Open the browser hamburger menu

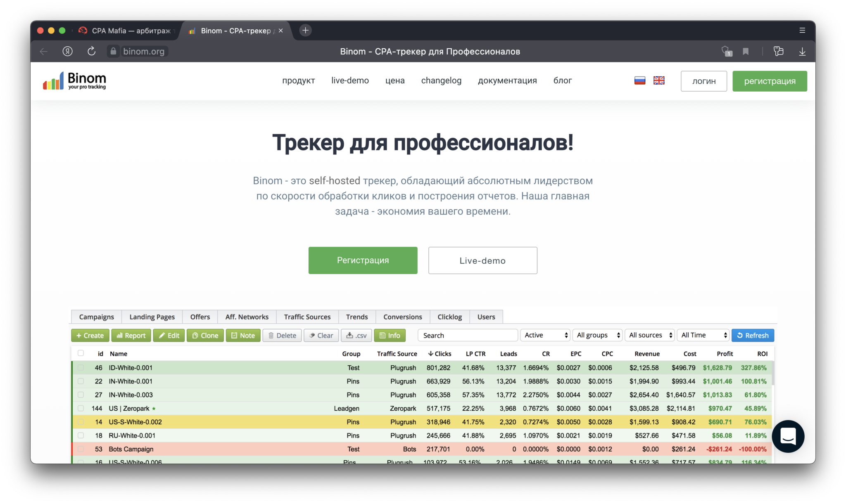(802, 30)
